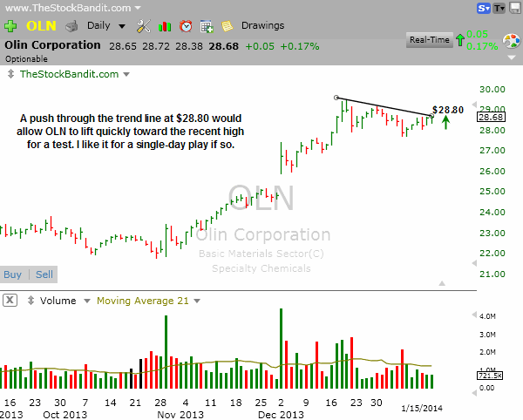Screen dimensions: 523x420
Task: Click the price pane move arrows handle
Action: [10, 74]
